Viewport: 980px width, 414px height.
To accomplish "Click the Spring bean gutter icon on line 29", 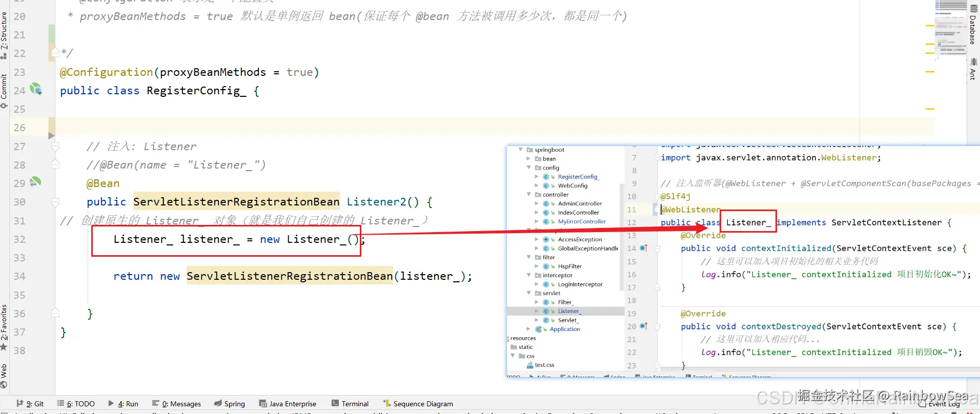I will click(x=35, y=182).
